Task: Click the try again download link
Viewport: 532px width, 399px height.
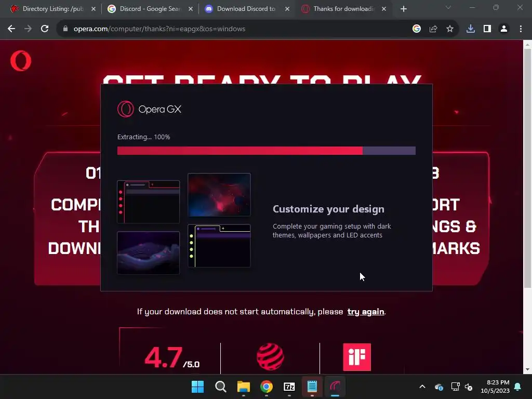Action: tap(366, 312)
